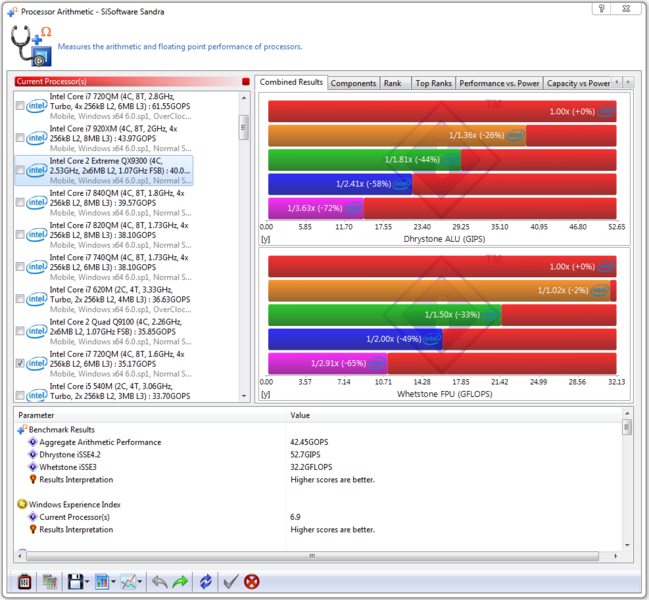Click the diamond icon beside Aggregate Arithmetic Performance
This screenshot has height=600, width=649.
33,442
